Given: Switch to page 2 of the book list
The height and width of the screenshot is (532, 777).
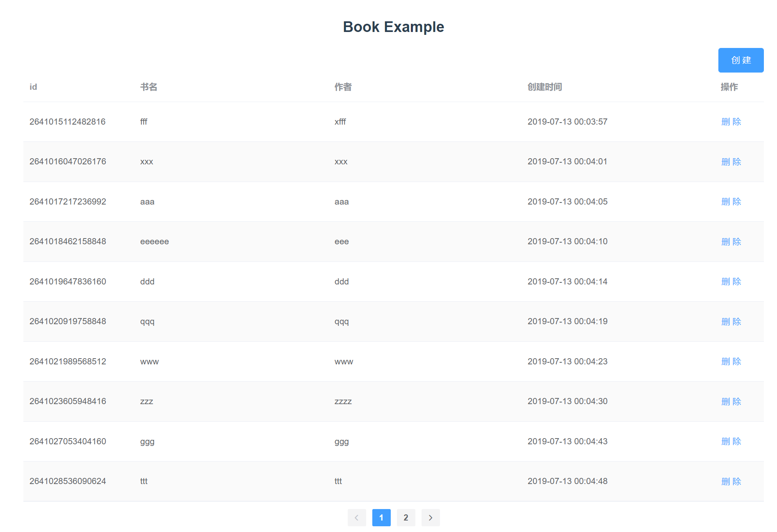Looking at the screenshot, I should (406, 518).
